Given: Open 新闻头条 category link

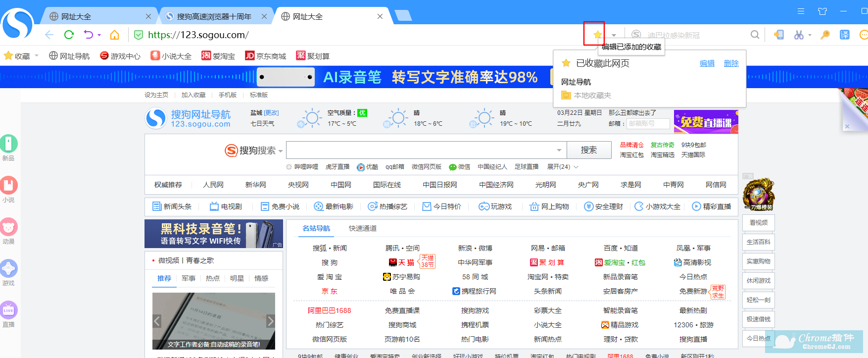Looking at the screenshot, I should tap(172, 206).
